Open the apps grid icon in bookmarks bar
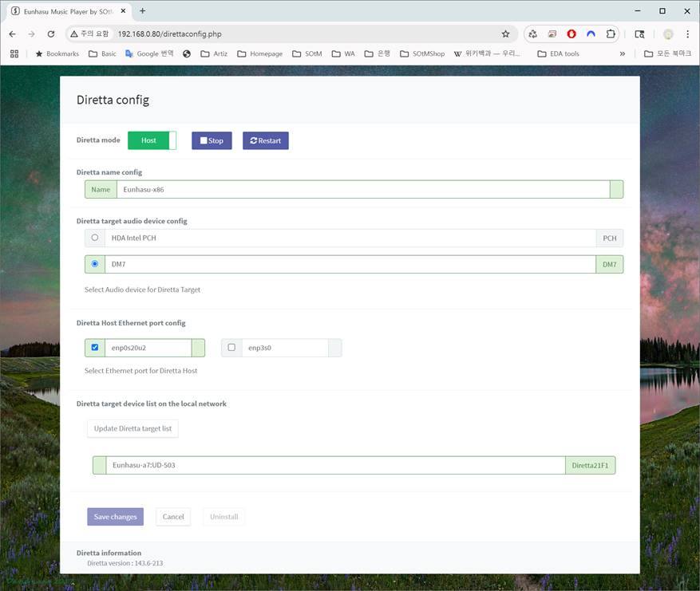Screen dimensions: 700x591 pos(14,53)
